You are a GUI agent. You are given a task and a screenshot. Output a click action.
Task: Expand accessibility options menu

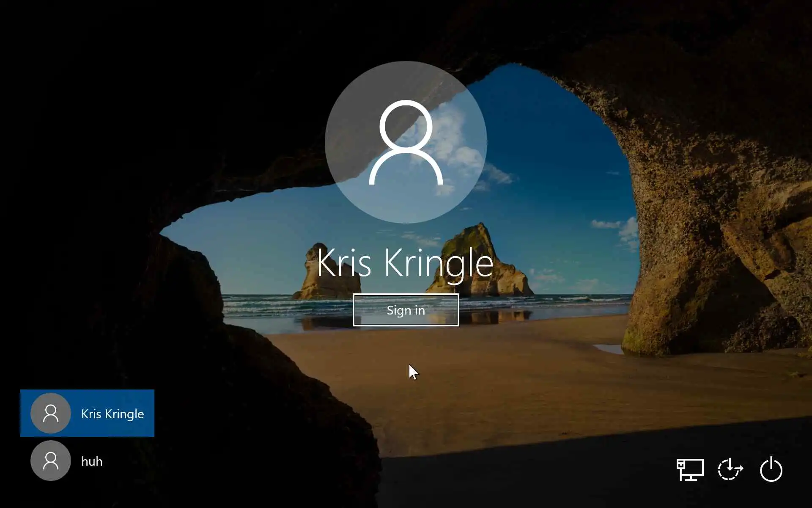(x=730, y=469)
